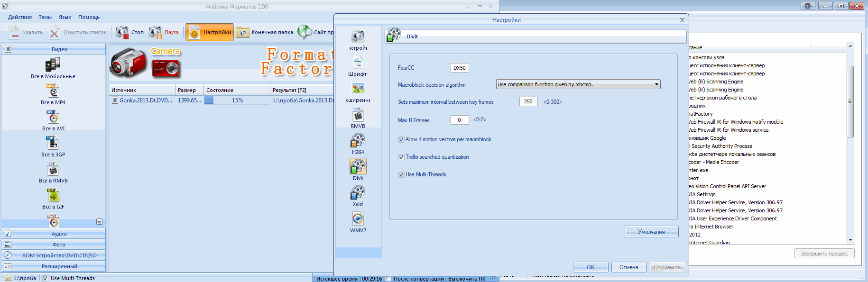Click the process list scrollbar in background window
The width and height of the screenshot is (868, 282).
(x=850, y=101)
